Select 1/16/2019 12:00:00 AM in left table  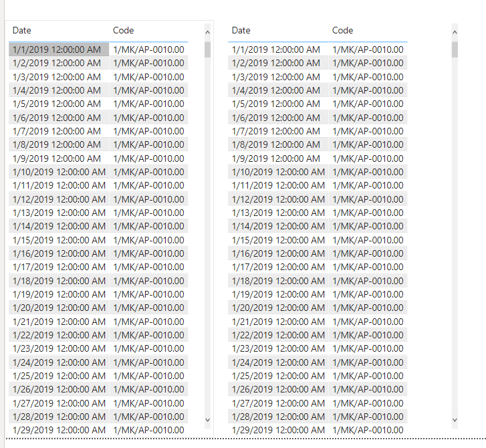pos(59,253)
